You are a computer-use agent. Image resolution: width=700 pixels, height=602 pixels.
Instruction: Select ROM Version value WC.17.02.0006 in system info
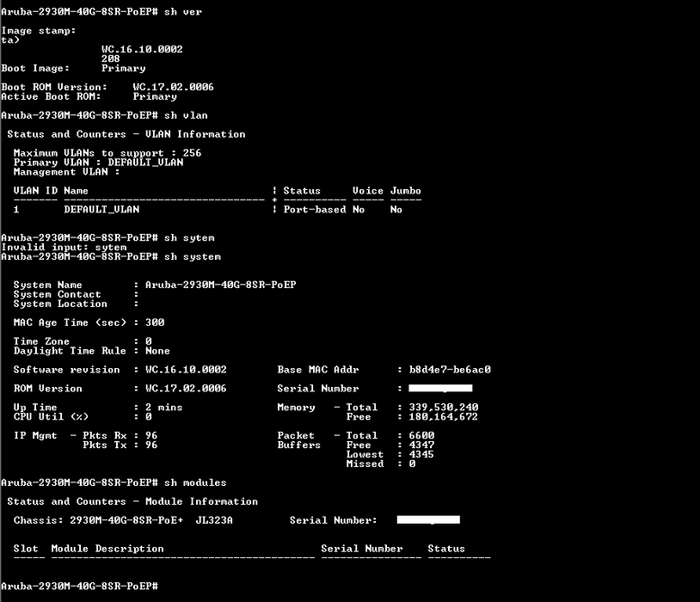[x=186, y=389]
